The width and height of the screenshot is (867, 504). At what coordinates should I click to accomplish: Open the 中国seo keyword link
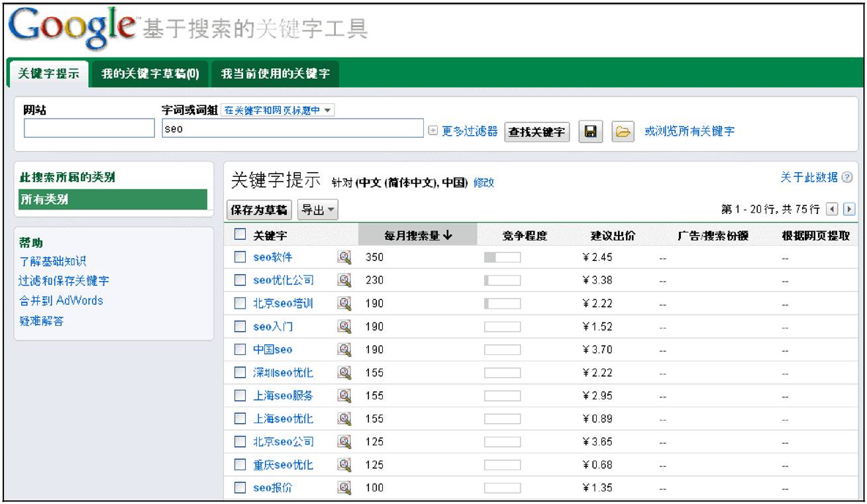pos(272,350)
